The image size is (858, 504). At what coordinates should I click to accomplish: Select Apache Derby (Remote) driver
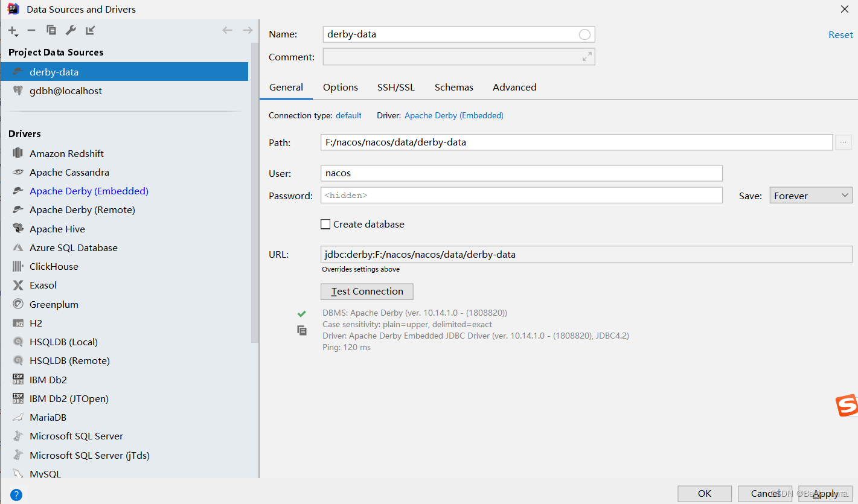pyautogui.click(x=124, y=209)
